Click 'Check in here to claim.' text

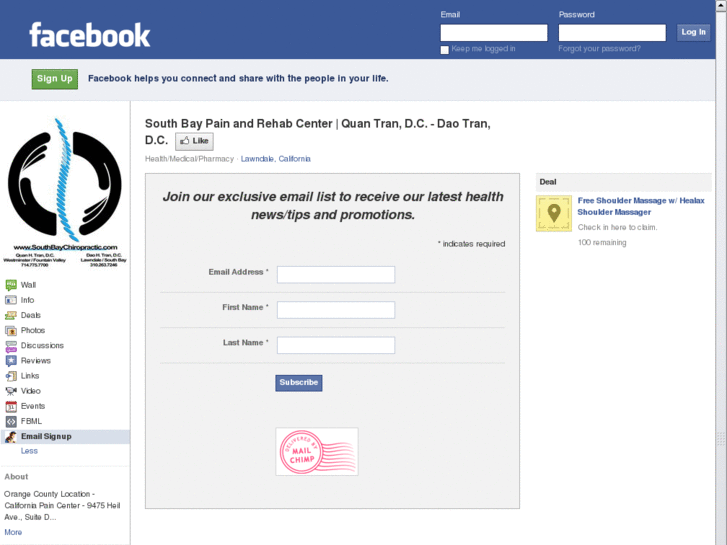tap(617, 227)
